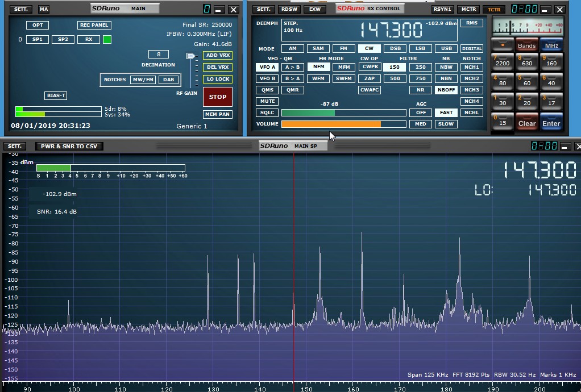
Task: Toggle the DIGITAL mode button
Action: [472, 48]
